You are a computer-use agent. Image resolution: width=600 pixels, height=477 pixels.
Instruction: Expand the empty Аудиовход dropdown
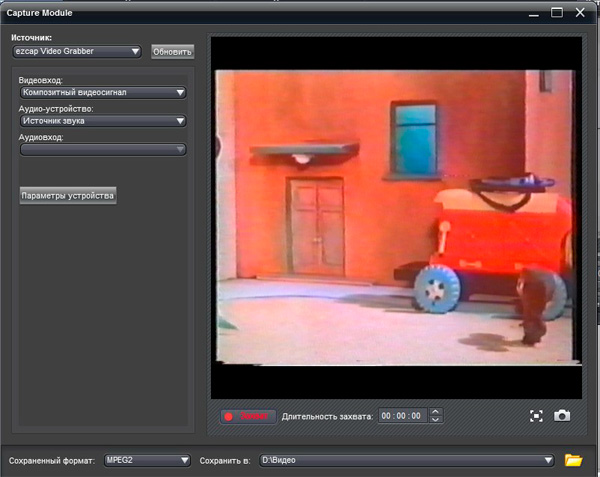(102, 150)
